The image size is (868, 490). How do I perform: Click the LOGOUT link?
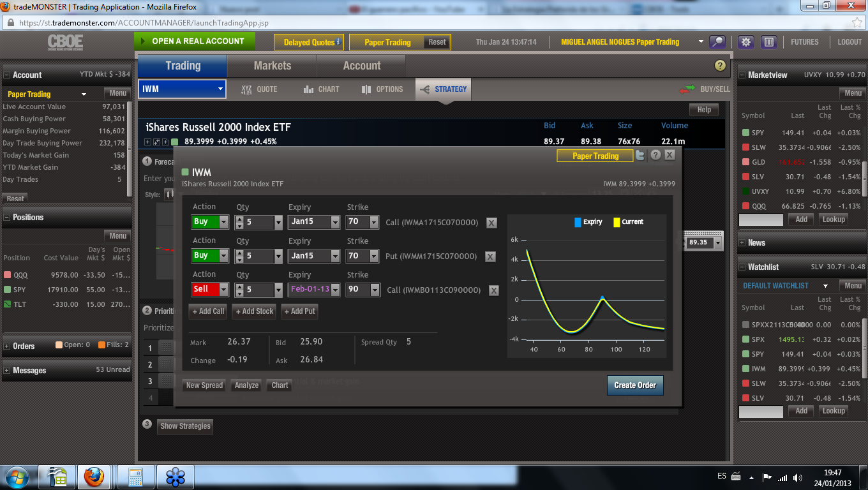click(849, 42)
